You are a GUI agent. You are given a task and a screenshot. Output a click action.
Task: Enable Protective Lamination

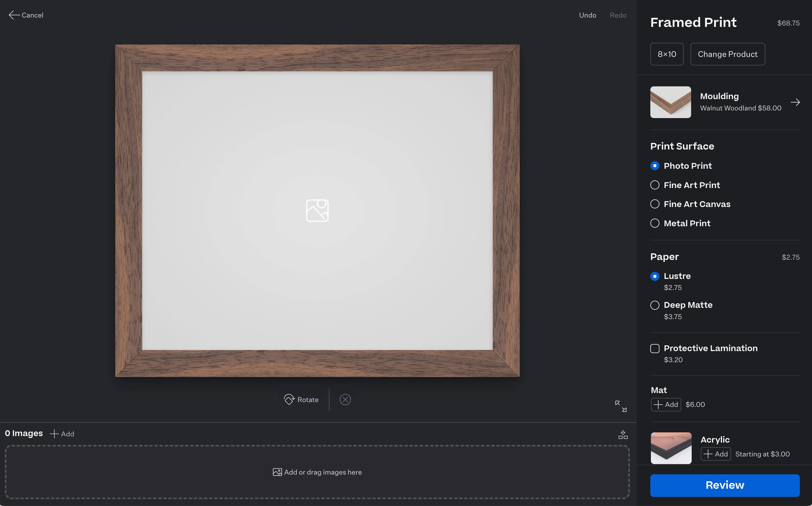click(x=655, y=348)
